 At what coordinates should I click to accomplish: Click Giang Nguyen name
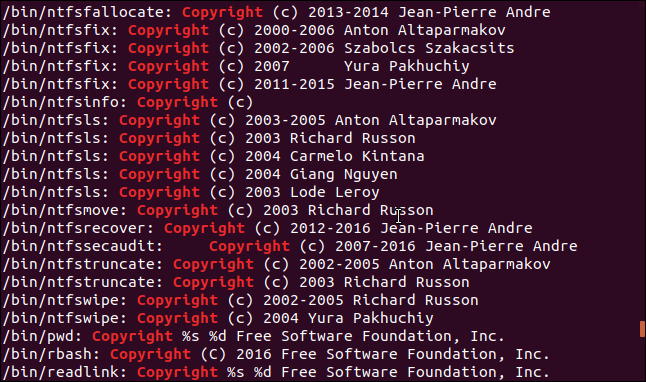(x=344, y=174)
